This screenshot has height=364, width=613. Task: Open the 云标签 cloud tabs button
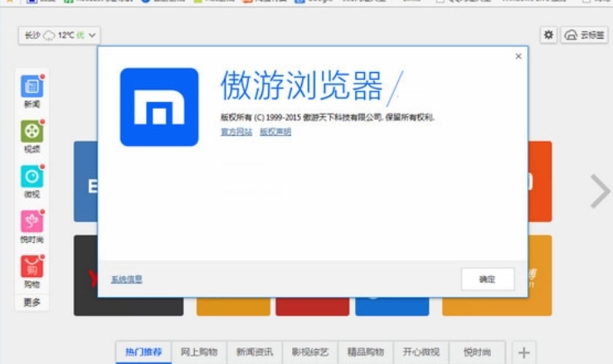pyautogui.click(x=584, y=35)
